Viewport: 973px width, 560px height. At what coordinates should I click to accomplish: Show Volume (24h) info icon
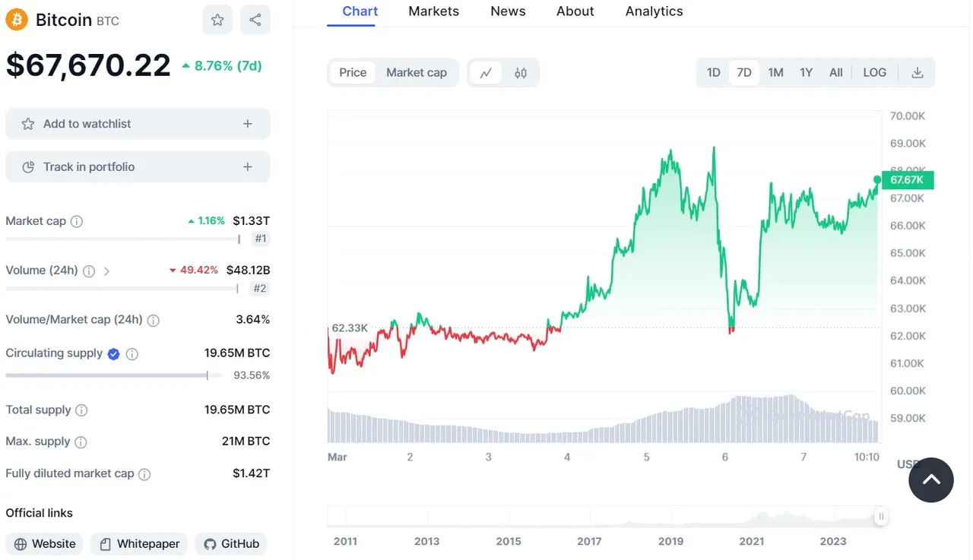[x=89, y=271]
